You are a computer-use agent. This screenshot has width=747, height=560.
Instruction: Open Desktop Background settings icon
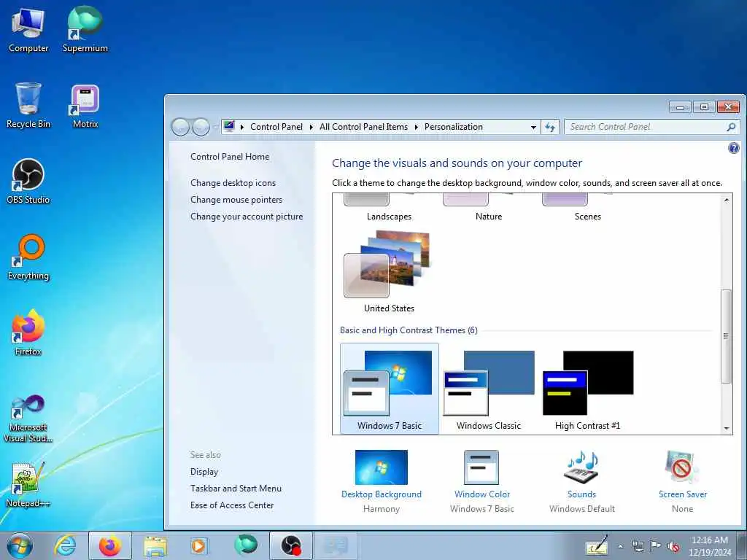click(x=381, y=467)
